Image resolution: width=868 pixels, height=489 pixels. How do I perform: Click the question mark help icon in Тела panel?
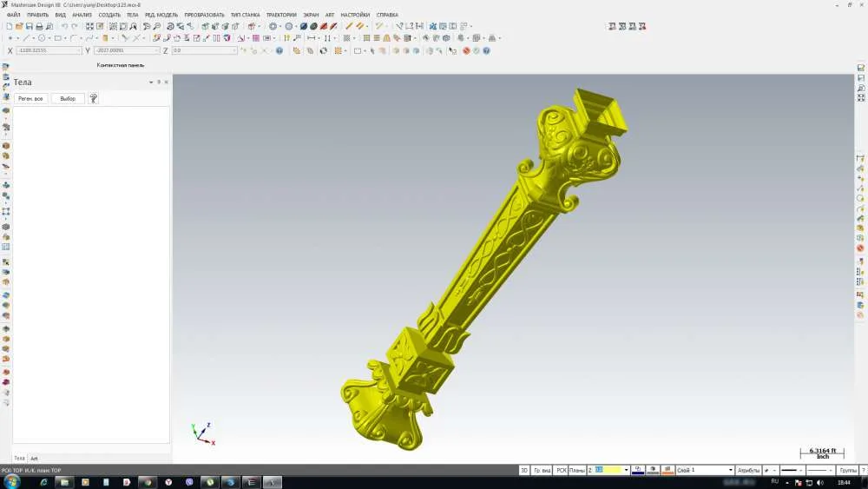click(94, 98)
